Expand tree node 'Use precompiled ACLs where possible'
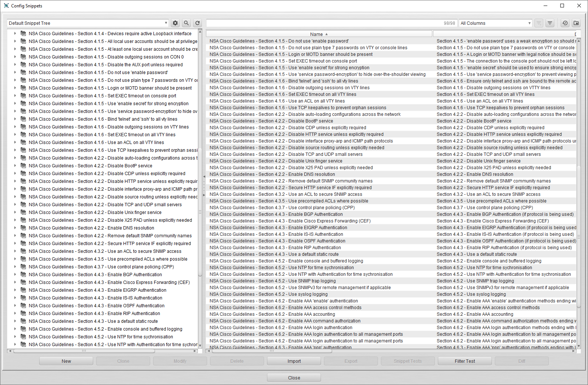Image resolution: width=588 pixels, height=385 pixels. pyautogui.click(x=15, y=259)
